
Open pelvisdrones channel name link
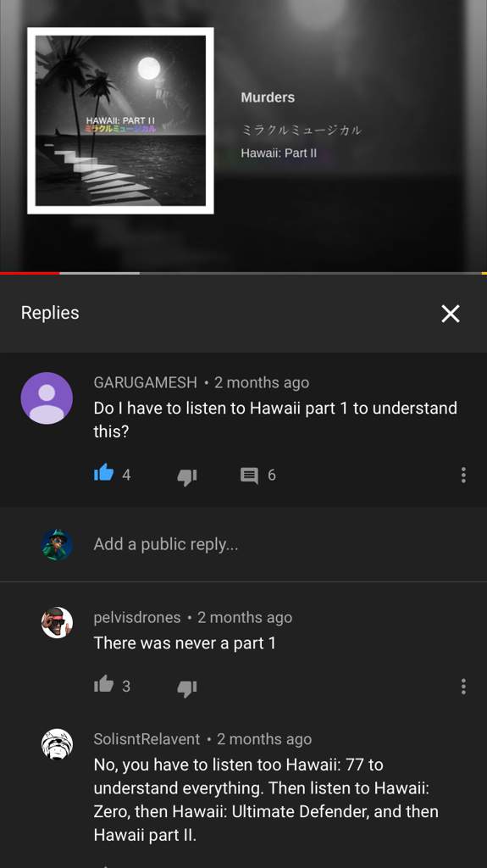point(137,617)
